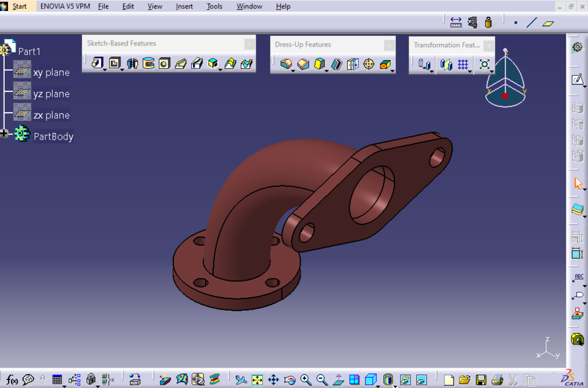
Task: Toggle Hide/Show mode on the bottom toolbar
Action: [404, 380]
